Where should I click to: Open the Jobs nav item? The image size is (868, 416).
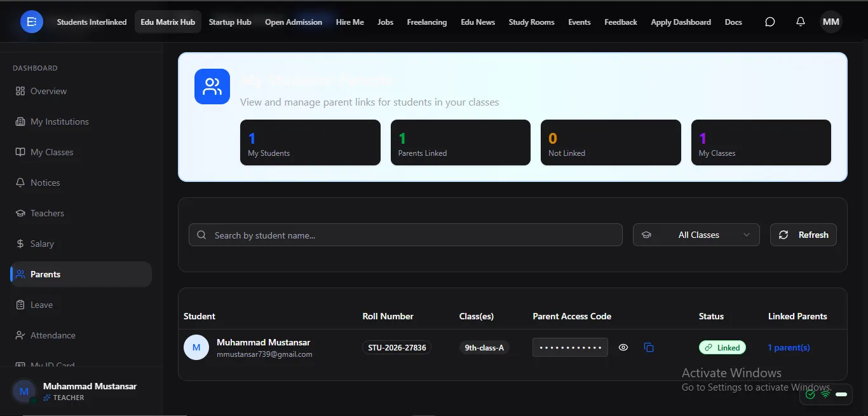(385, 22)
